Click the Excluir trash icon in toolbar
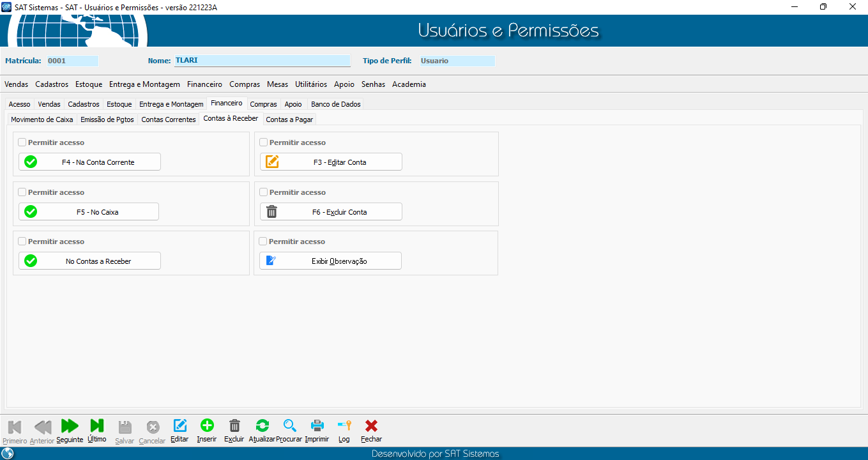The height and width of the screenshot is (460, 868). [234, 426]
